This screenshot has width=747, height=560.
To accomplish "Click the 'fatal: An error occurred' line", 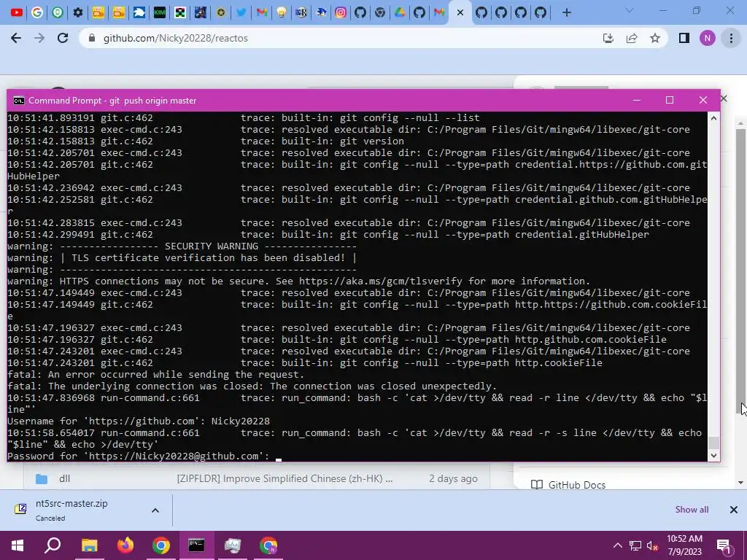I will (155, 374).
